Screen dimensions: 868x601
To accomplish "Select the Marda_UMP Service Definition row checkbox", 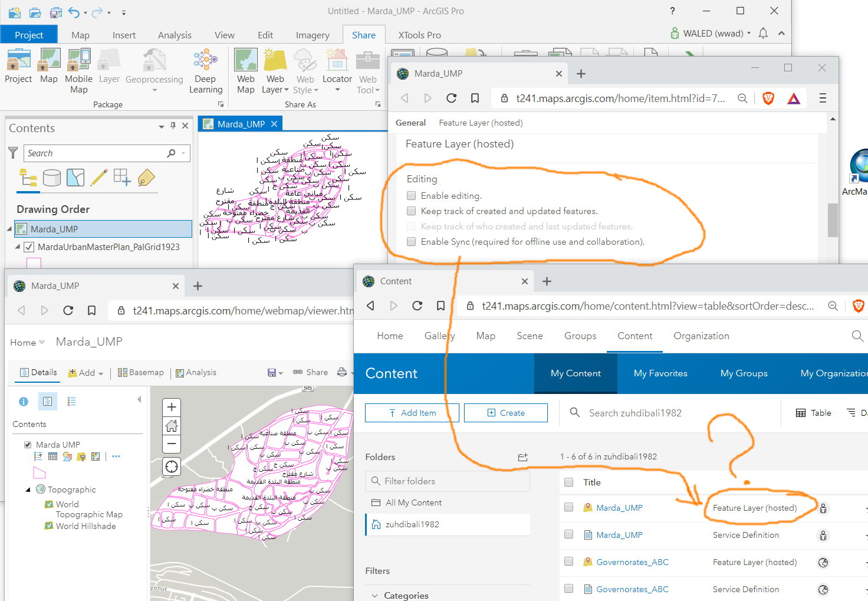I will click(x=569, y=534).
